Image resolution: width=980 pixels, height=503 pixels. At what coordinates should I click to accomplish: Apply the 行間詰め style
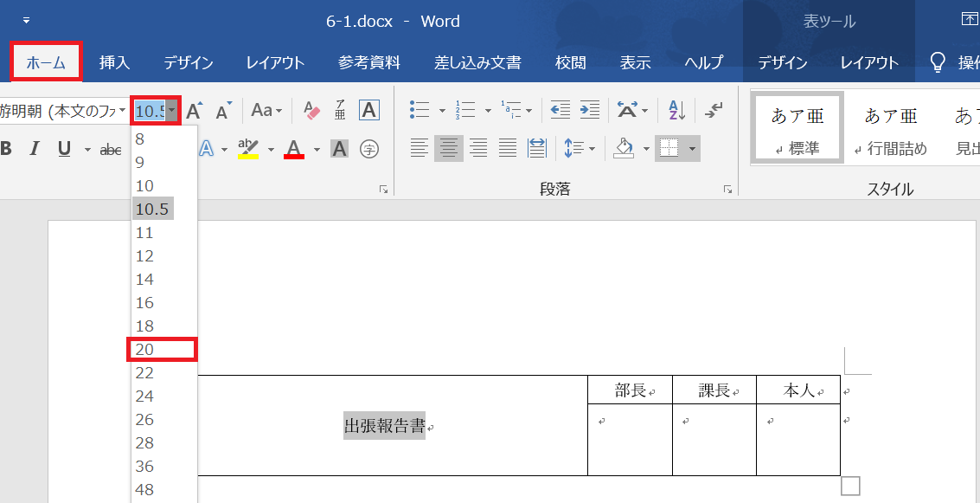click(x=891, y=128)
